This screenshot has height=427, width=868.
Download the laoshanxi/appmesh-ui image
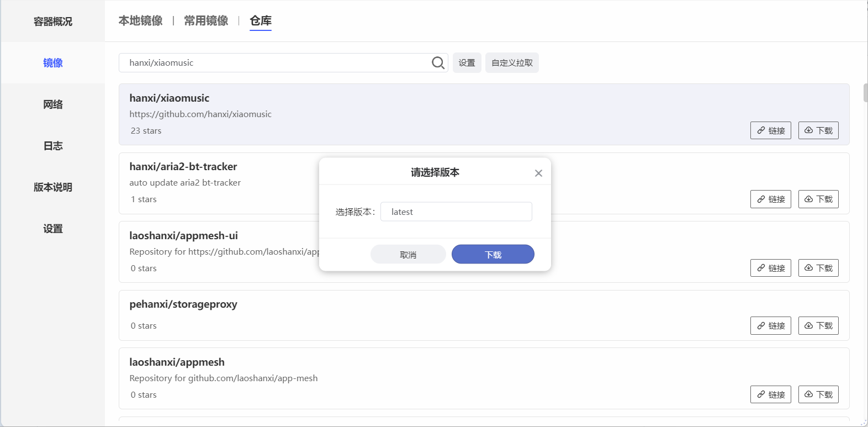click(x=818, y=268)
